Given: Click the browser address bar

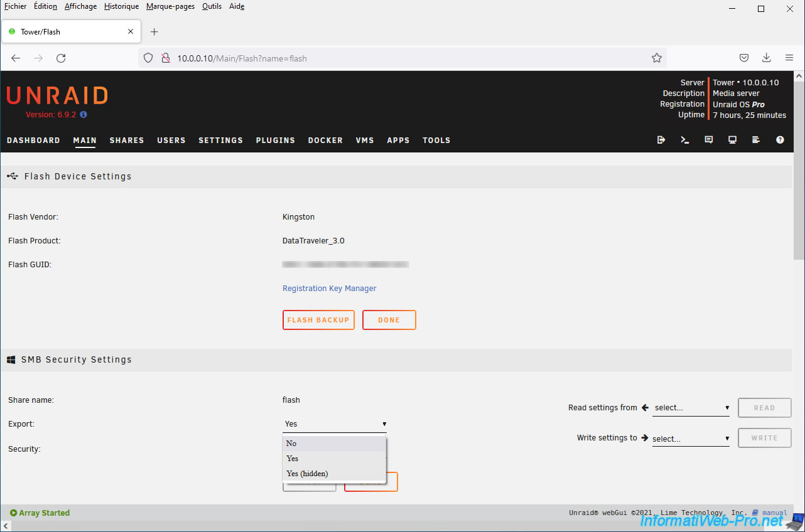Looking at the screenshot, I should coord(402,58).
